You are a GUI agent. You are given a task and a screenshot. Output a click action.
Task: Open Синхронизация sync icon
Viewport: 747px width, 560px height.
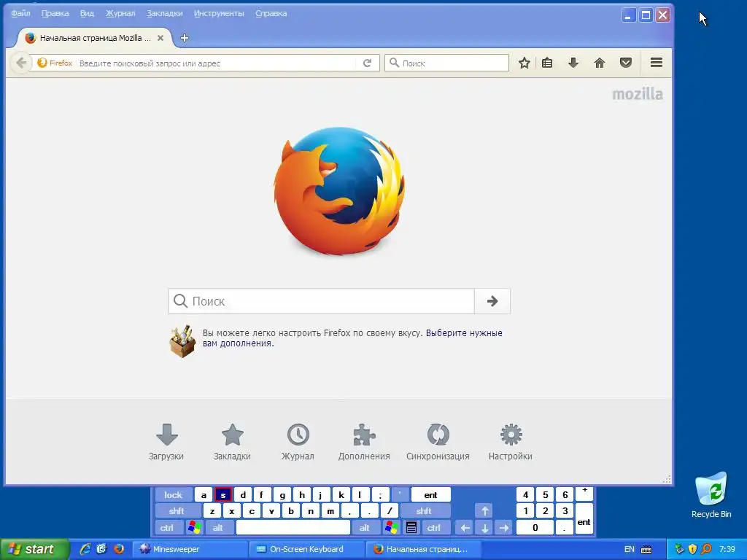coord(438,443)
